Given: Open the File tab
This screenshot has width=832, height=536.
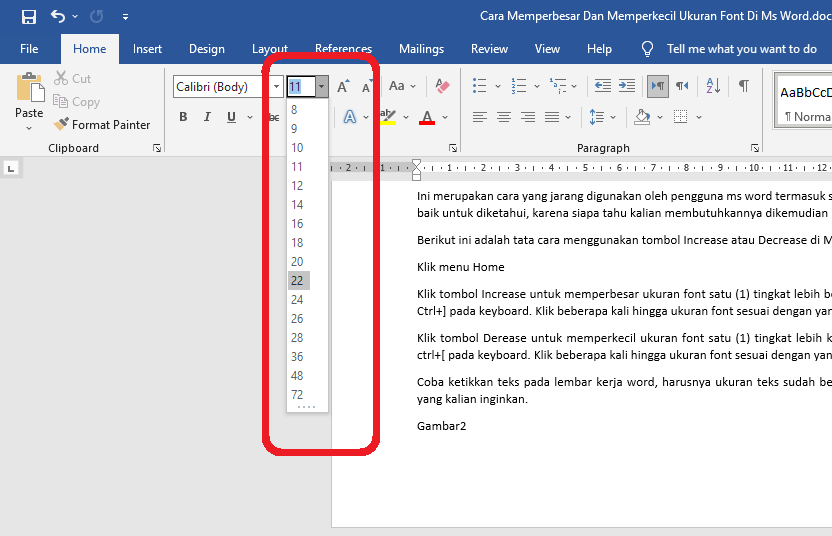Looking at the screenshot, I should tap(29, 49).
